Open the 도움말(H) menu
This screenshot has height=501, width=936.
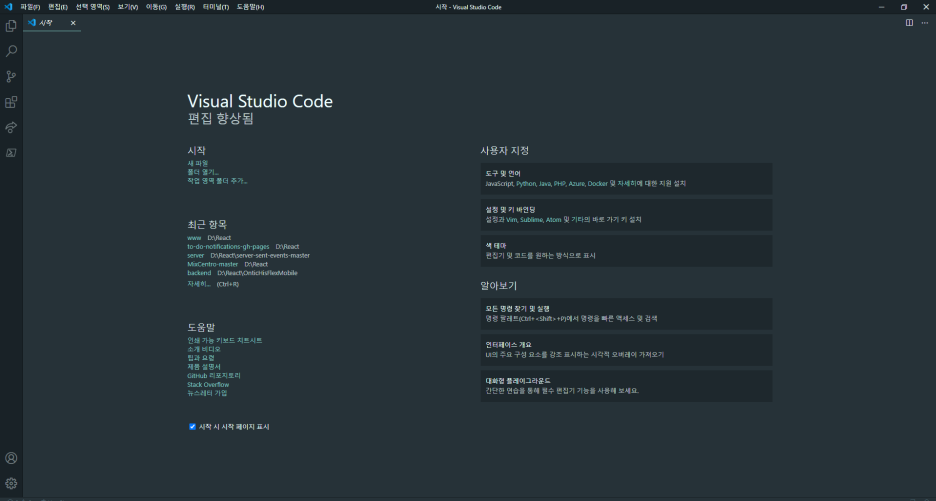click(250, 7)
